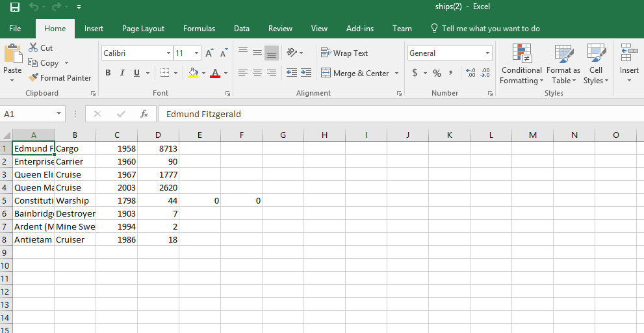Open the Underline style dropdown arrow

point(148,73)
